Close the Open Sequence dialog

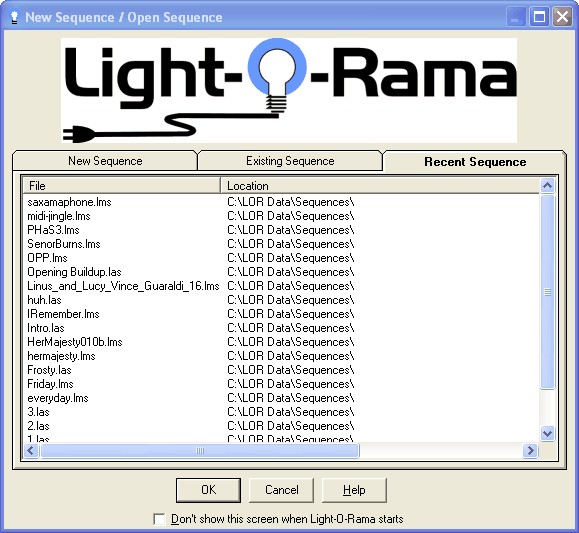(562, 17)
